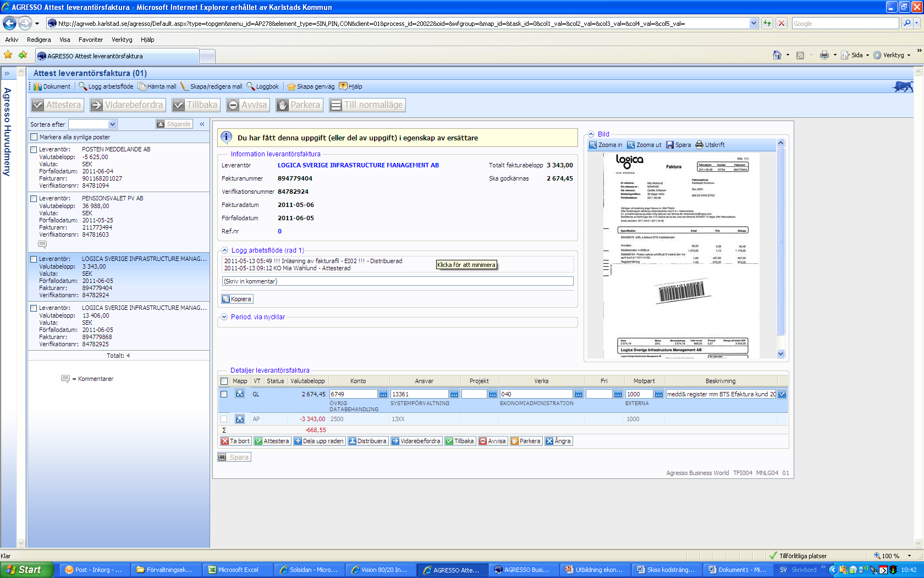Click the large Avvisa button
Image resolution: width=924 pixels, height=578 pixels.
248,105
